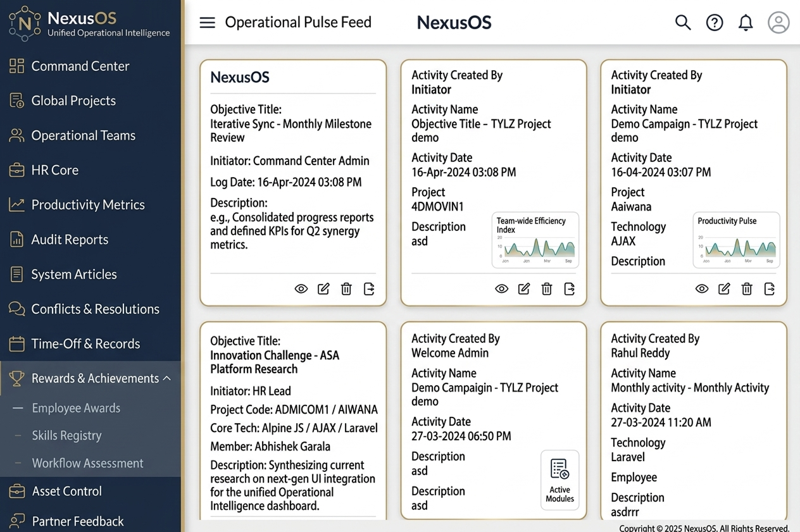Image resolution: width=800 pixels, height=532 pixels.
Task: View the Demo Campaign Aaiwana card eye icon
Action: (702, 289)
